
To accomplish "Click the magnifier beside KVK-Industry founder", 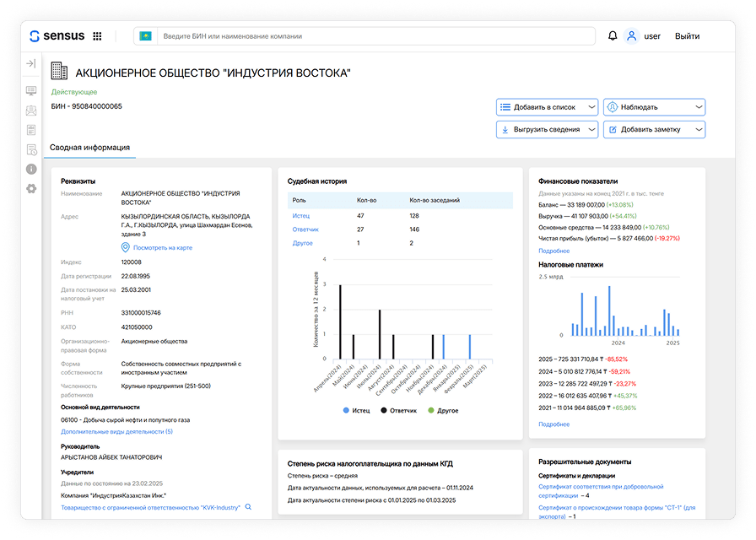I will [248, 507].
